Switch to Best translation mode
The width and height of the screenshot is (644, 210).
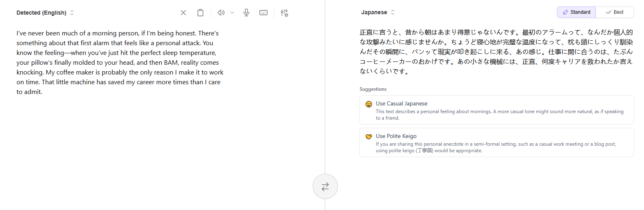tap(614, 12)
